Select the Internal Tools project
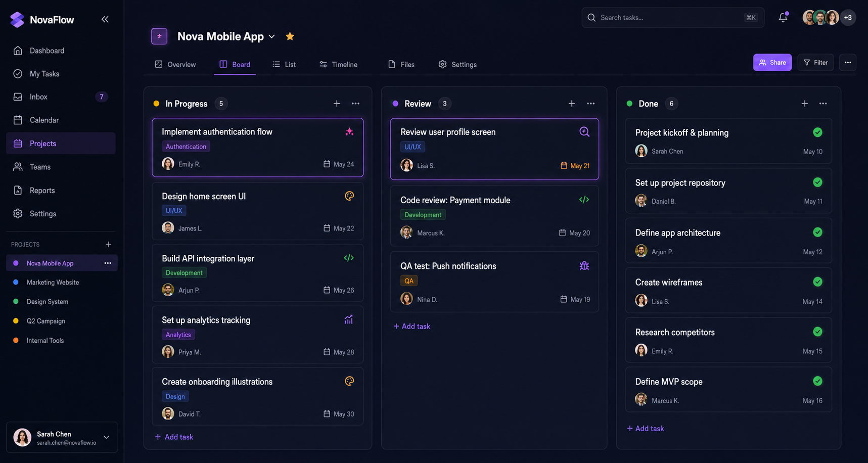Viewport: 868px width, 463px height. (62, 341)
